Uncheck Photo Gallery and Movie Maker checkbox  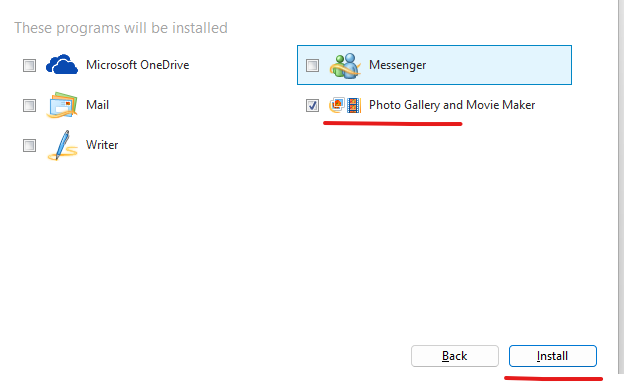point(312,105)
